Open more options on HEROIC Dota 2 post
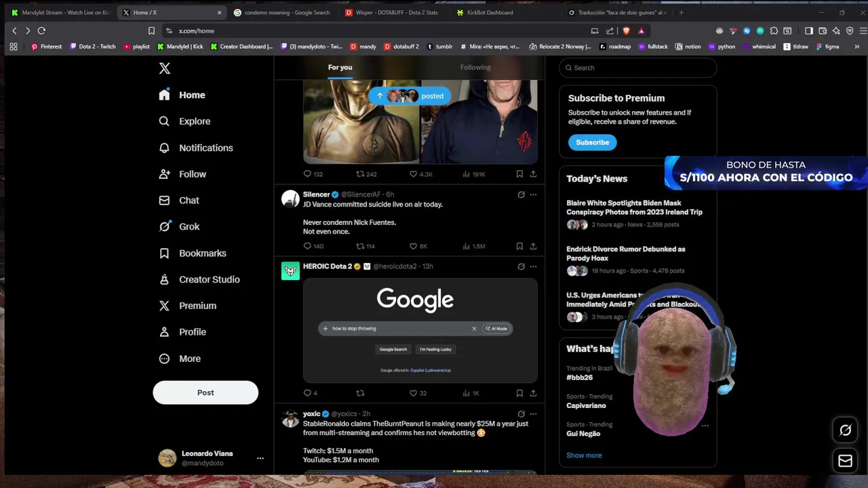This screenshot has width=868, height=488. coord(533,266)
